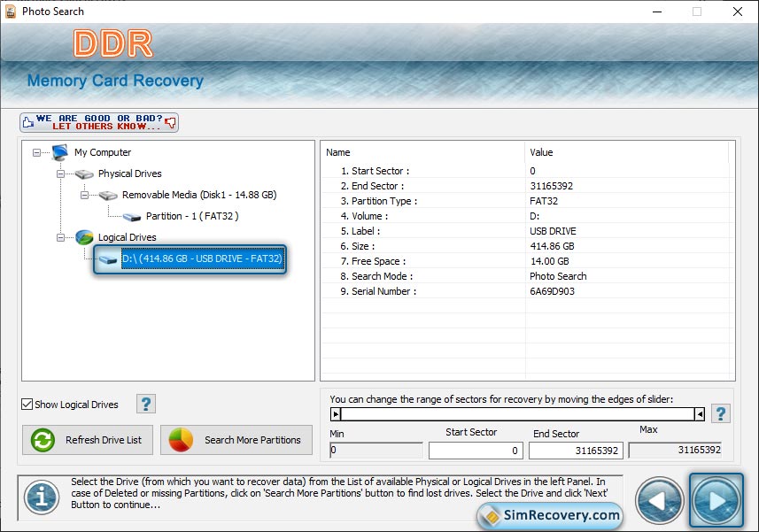Collapse the Removable Media node
Screen dimensions: 759x532
coord(84,196)
